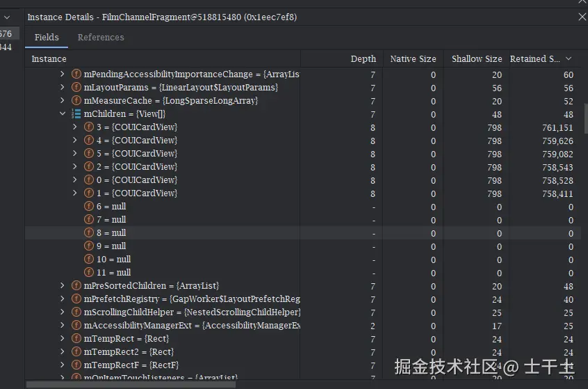This screenshot has width=588, height=389.
Task: Click the field icon beside mPreSortedChildren
Action: pyautogui.click(x=76, y=286)
